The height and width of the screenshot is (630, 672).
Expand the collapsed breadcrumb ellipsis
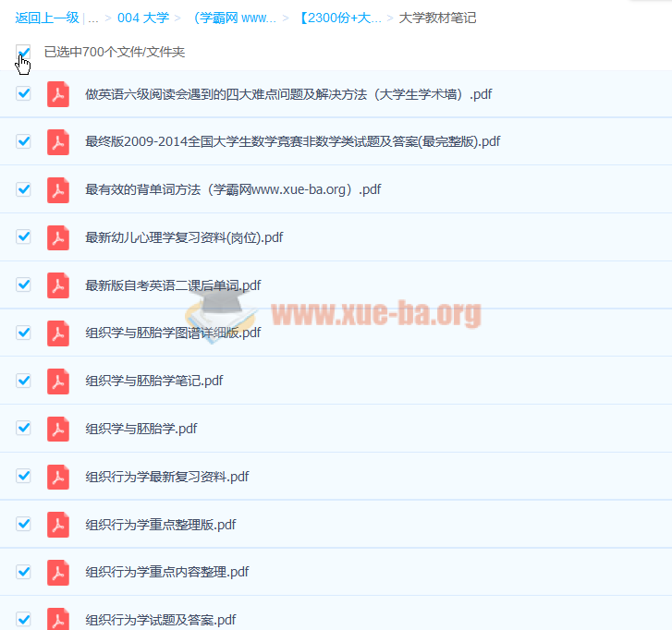coord(93,18)
